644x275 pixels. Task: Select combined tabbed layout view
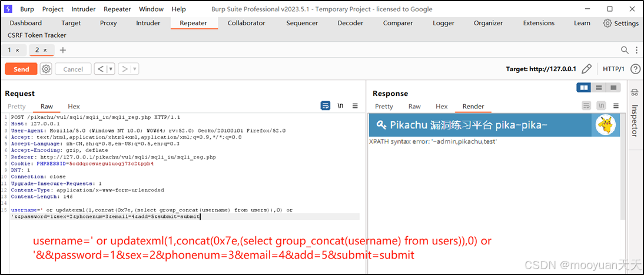(x=613, y=88)
